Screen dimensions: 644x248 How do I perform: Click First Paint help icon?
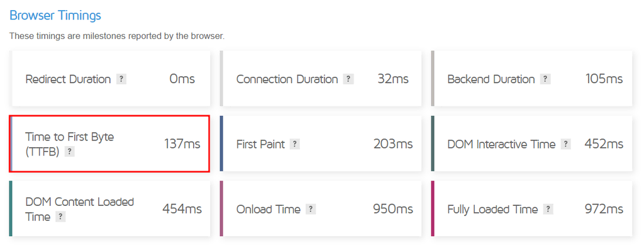[x=294, y=144]
